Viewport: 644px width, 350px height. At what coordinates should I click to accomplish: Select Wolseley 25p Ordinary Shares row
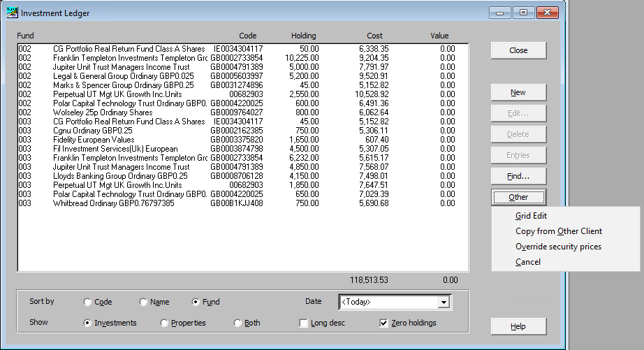pos(242,112)
